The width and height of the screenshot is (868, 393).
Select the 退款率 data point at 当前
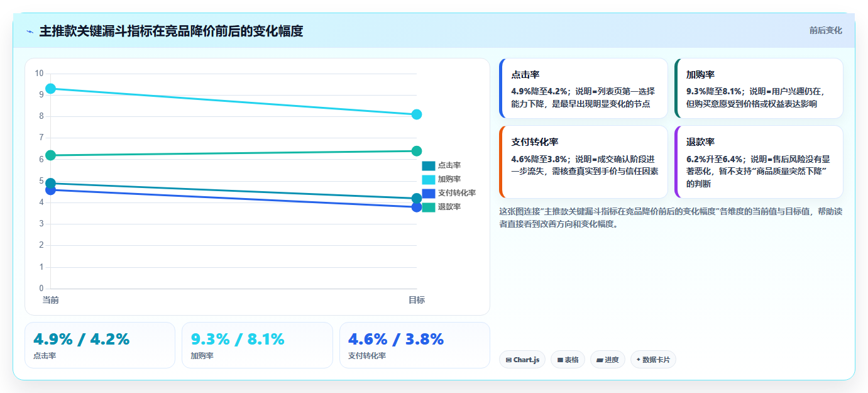pos(50,155)
